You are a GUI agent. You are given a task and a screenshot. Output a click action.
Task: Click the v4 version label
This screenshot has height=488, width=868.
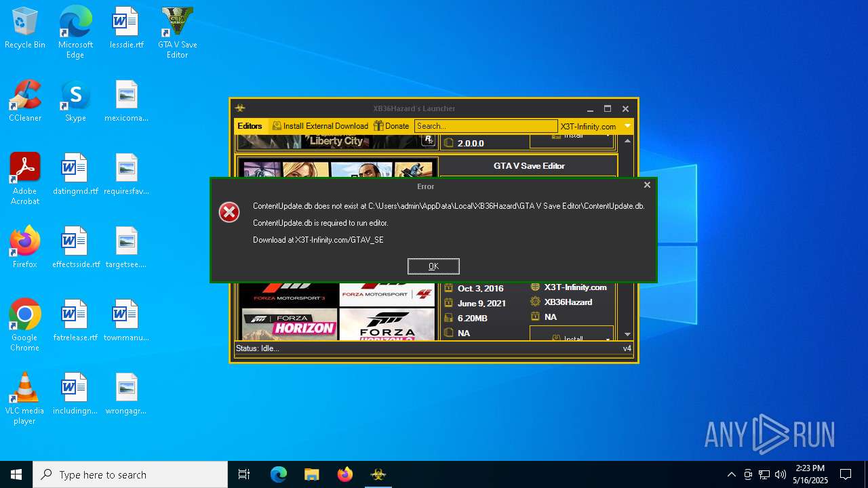627,348
